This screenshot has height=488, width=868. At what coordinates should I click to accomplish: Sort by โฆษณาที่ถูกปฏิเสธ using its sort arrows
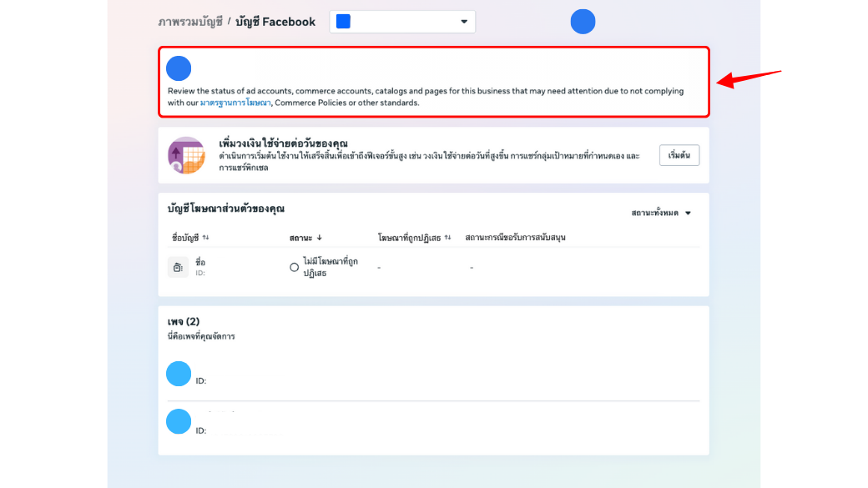[447, 238]
